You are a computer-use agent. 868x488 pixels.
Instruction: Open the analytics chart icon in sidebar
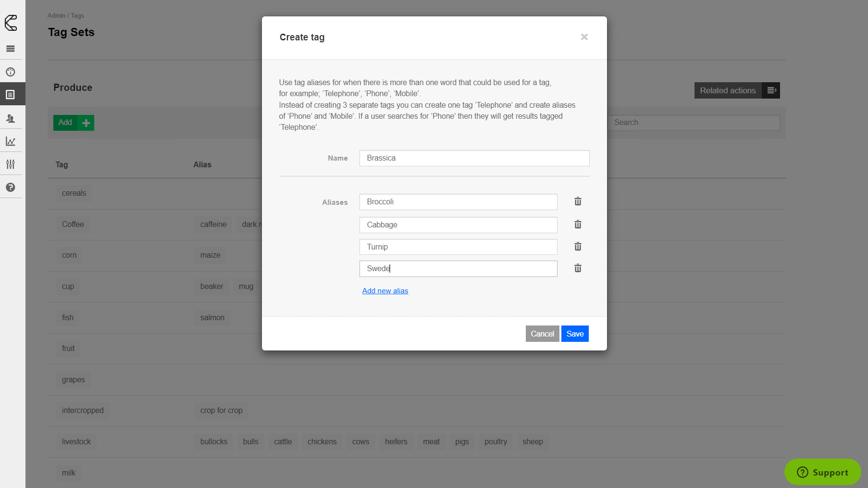(11, 141)
